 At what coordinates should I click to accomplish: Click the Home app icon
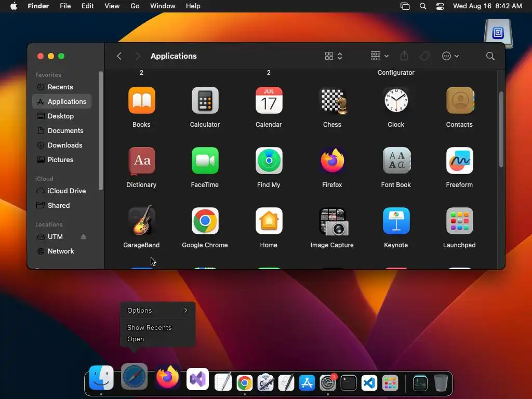click(269, 221)
